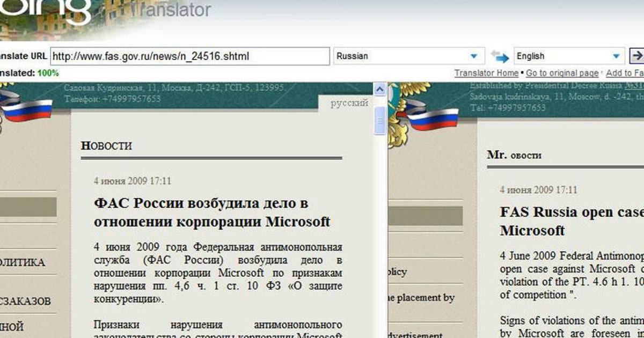The height and width of the screenshot is (338, 644).
Task: Click scroll-up arrow of the original pane
Action: click(x=380, y=89)
